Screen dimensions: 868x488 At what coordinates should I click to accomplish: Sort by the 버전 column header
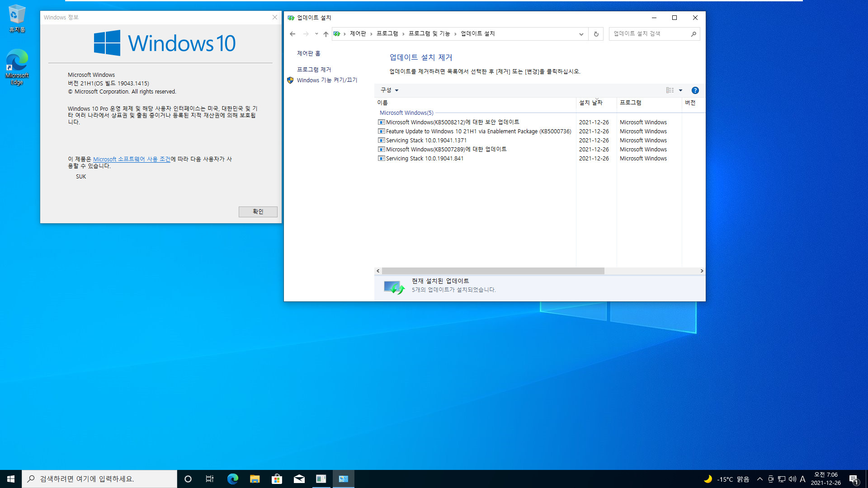[x=693, y=103]
